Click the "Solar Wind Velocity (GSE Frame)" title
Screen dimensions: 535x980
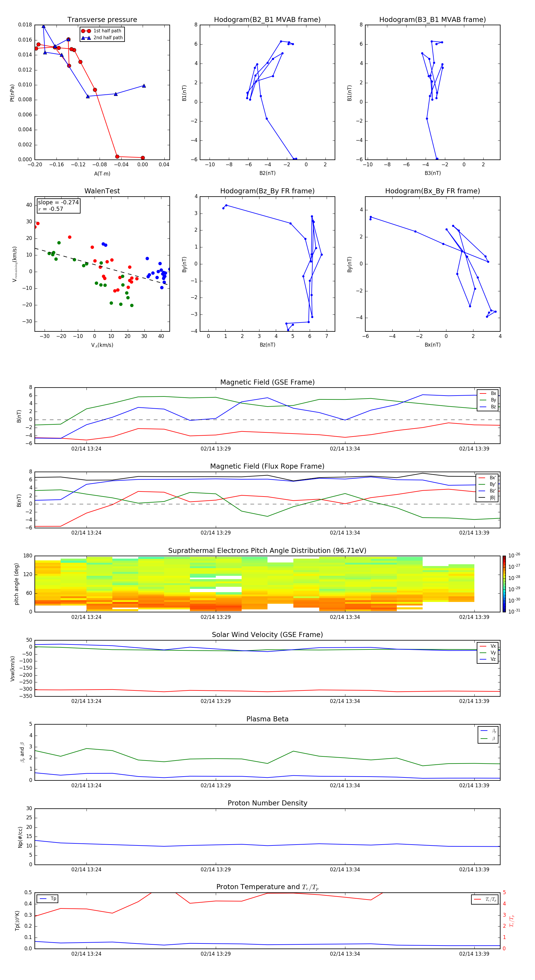pyautogui.click(x=267, y=635)
